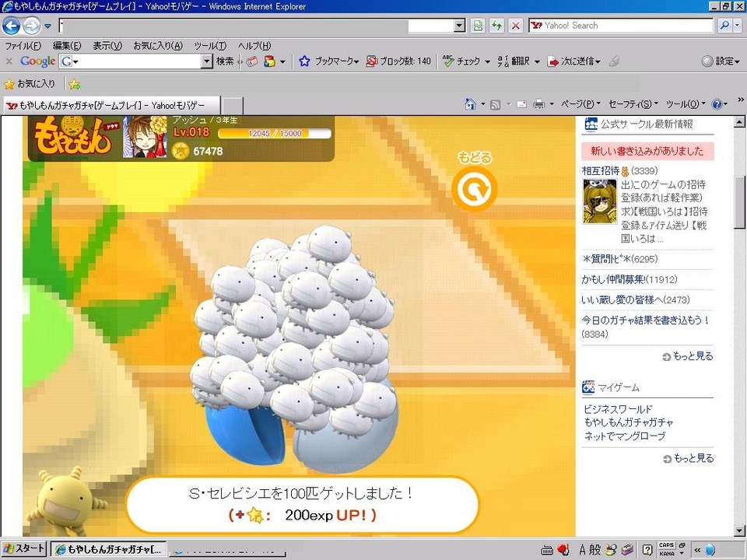Open the セーフティ(S) command menu
The image size is (747, 560).
coord(633,103)
